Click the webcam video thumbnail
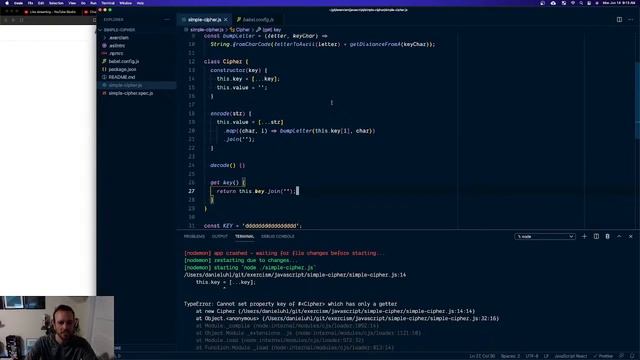The width and height of the screenshot is (640, 360). click(x=57, y=328)
